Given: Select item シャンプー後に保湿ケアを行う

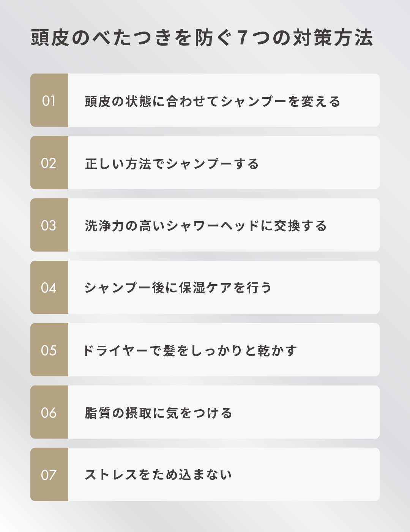Looking at the screenshot, I should coord(205,287).
